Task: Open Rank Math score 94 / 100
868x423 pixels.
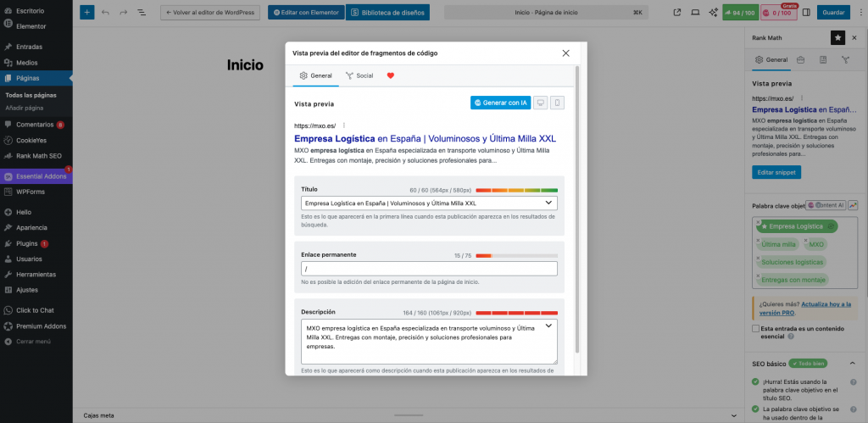Action: tap(740, 12)
